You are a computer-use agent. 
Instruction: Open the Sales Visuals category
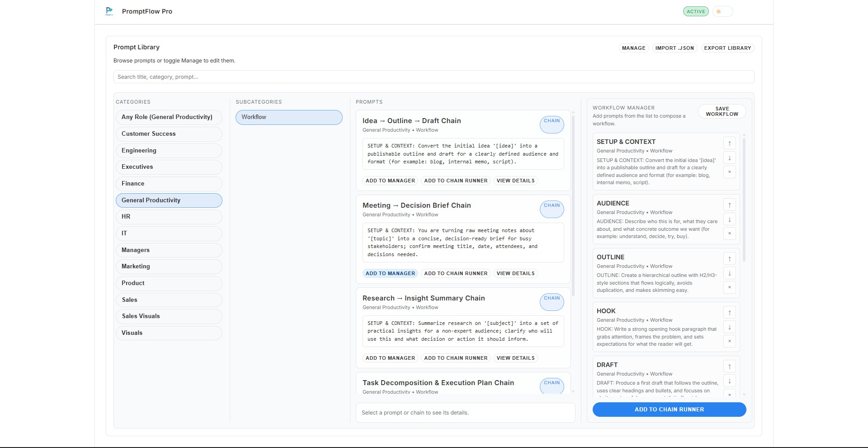point(169,316)
